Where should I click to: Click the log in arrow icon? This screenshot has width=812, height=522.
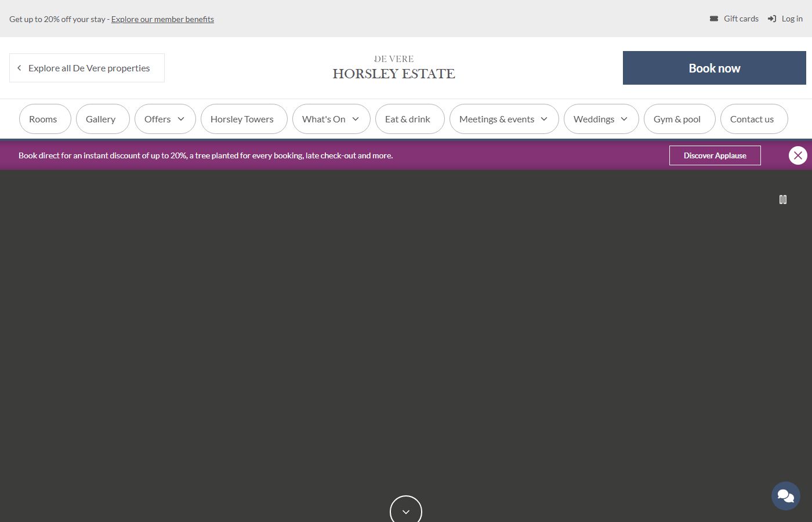pos(772,19)
